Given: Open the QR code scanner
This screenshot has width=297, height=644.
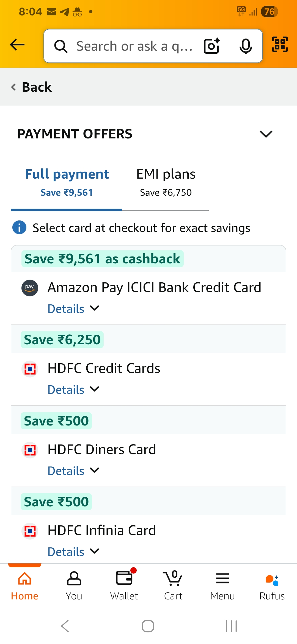Looking at the screenshot, I should [280, 45].
